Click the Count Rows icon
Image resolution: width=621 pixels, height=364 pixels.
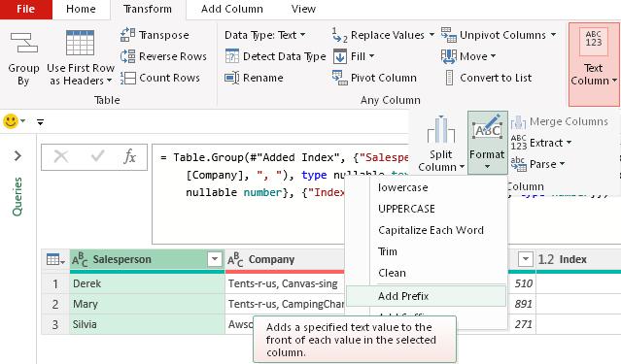click(x=128, y=78)
